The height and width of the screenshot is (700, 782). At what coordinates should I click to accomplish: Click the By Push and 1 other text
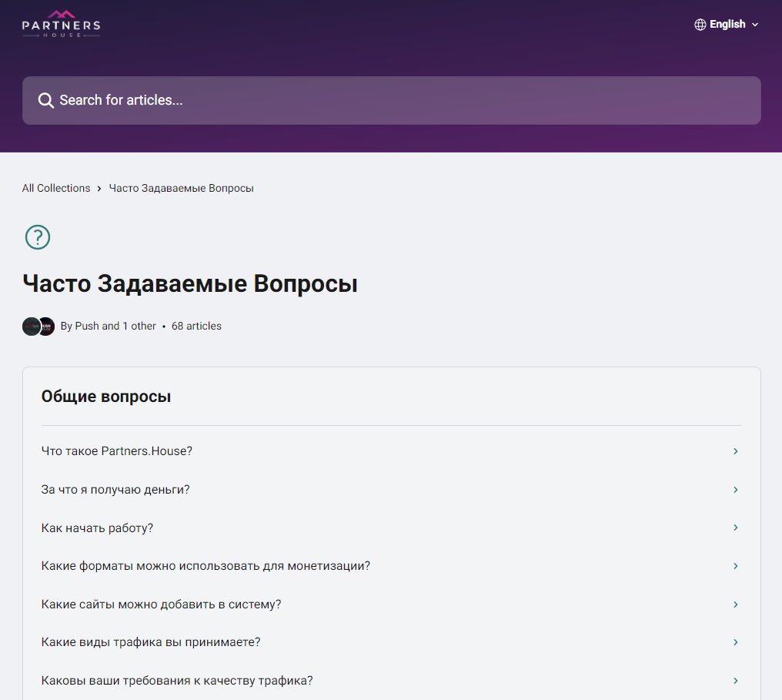109,326
